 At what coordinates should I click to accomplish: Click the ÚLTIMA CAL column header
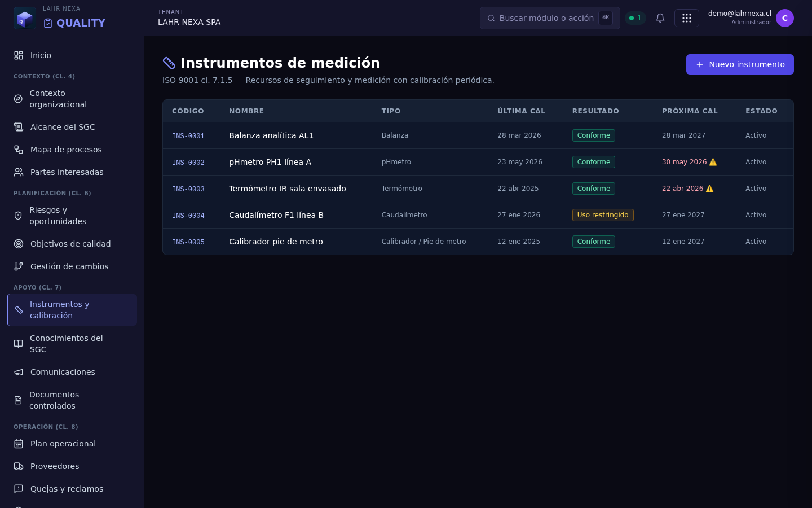[522, 111]
